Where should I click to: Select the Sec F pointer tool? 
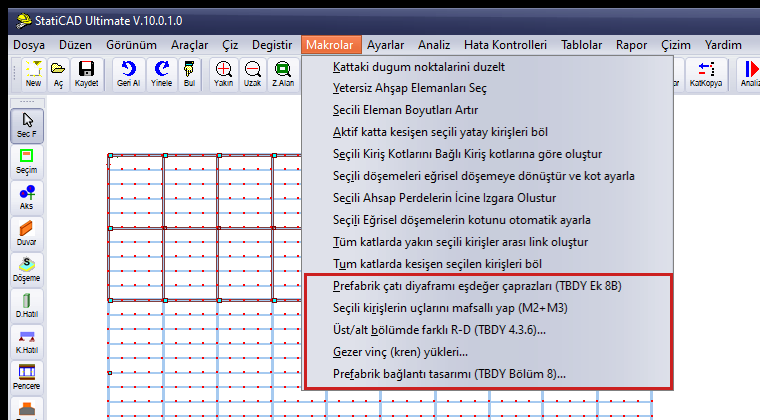coord(27,125)
